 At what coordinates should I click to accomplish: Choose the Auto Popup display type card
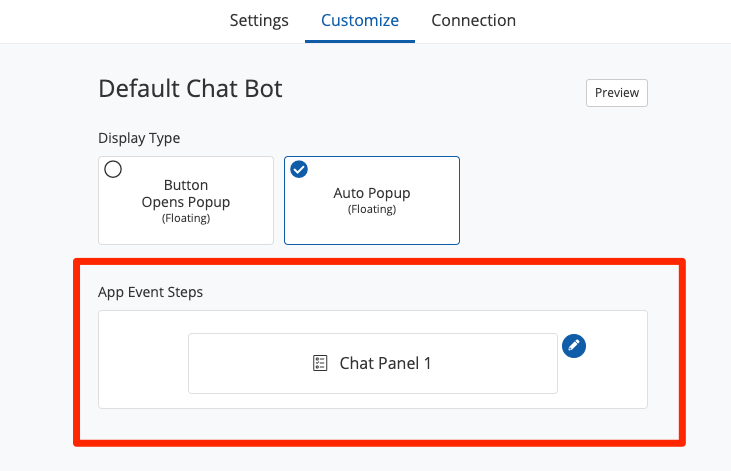[371, 200]
